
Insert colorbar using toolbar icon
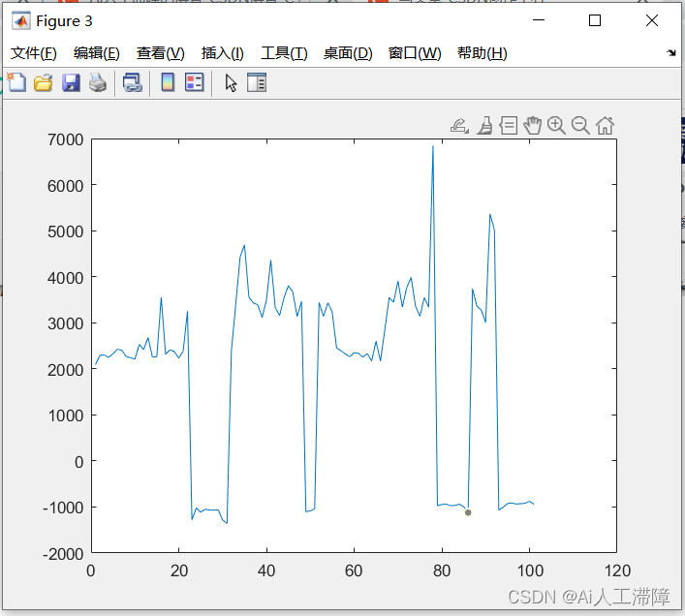pos(168,82)
